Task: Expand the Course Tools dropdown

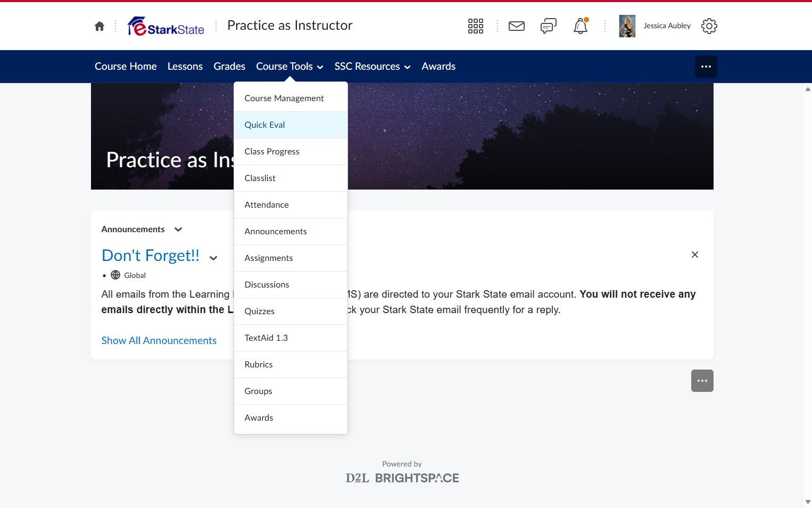Action: click(x=289, y=67)
